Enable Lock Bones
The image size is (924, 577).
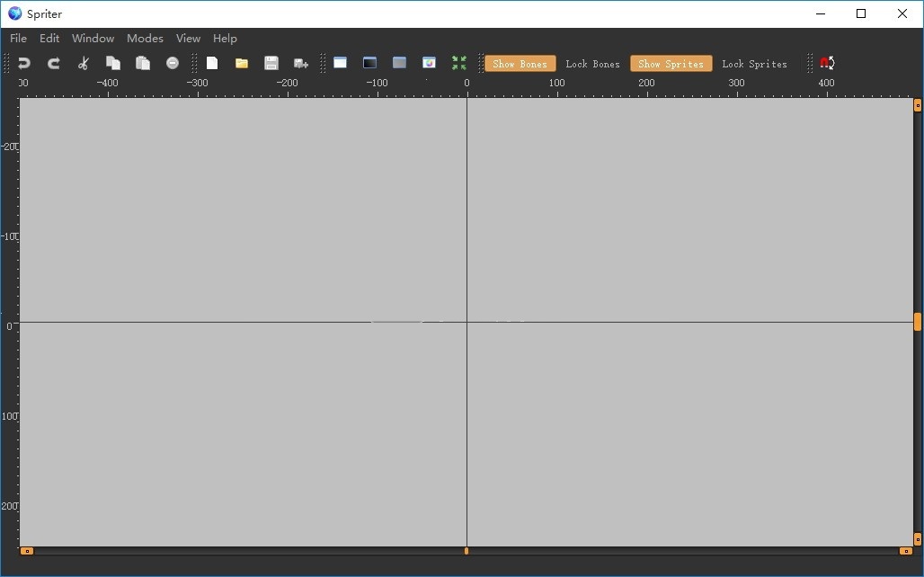click(x=592, y=64)
